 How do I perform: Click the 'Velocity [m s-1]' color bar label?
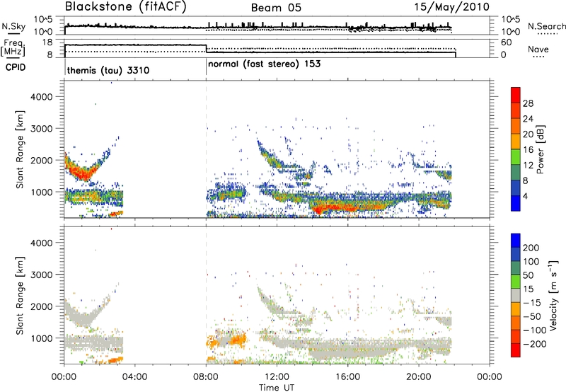tap(553, 295)
